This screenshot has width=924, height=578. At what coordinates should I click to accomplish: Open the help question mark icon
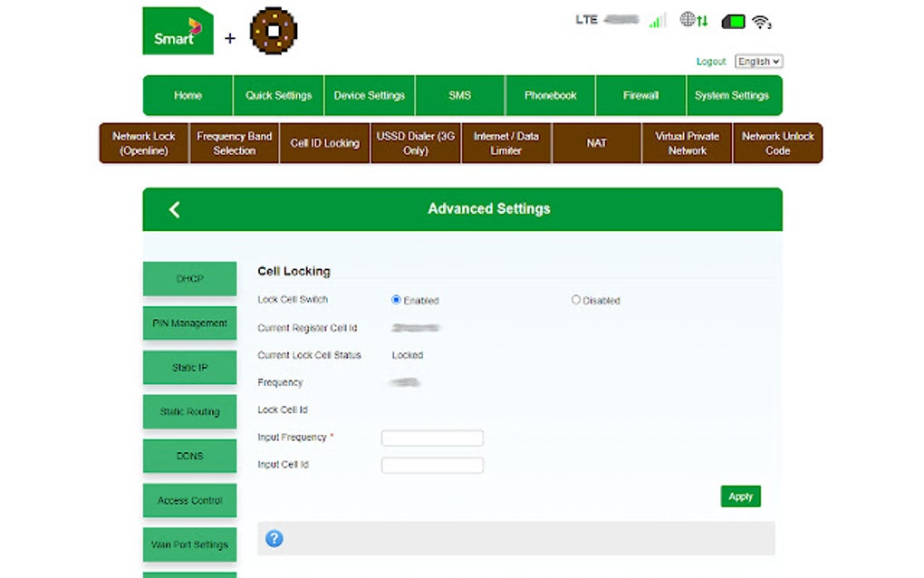tap(274, 538)
